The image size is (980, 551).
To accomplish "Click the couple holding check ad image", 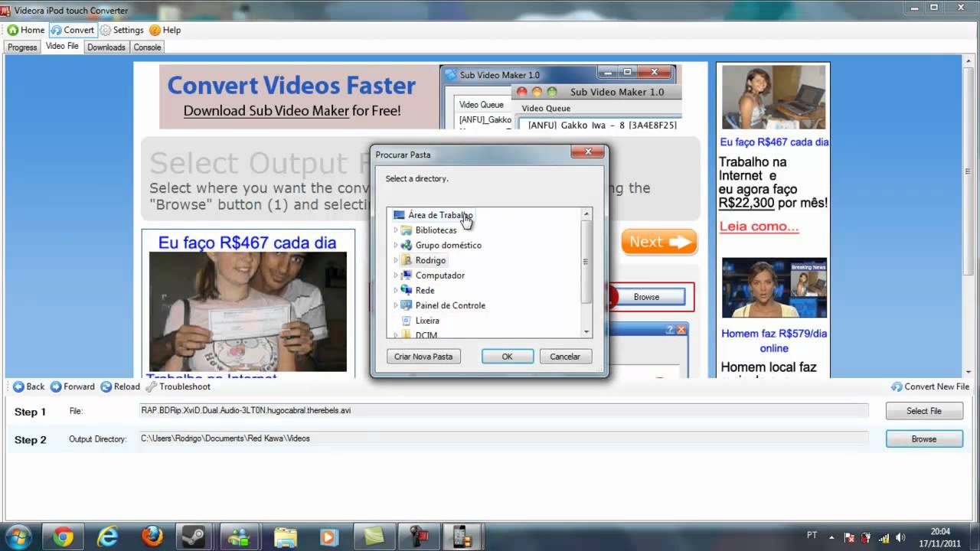I will point(247,311).
